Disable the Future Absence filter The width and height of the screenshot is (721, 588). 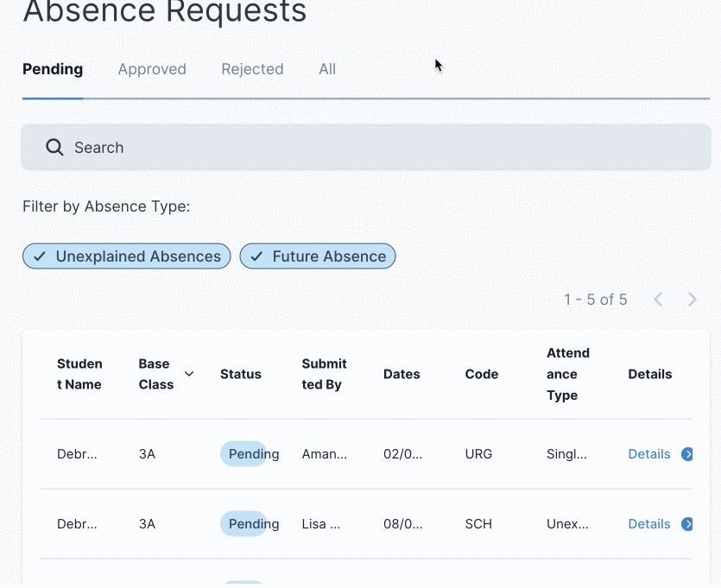[x=317, y=256]
